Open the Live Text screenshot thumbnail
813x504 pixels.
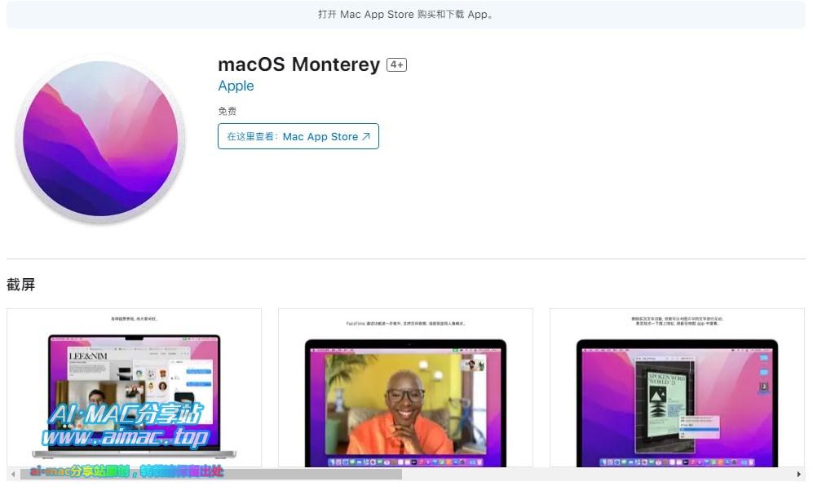(677, 388)
